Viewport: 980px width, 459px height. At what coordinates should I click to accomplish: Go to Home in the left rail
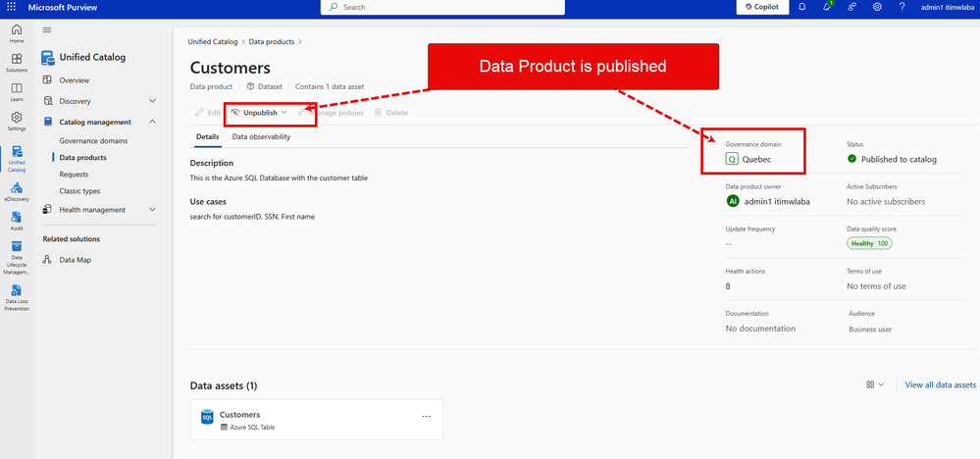[x=17, y=33]
